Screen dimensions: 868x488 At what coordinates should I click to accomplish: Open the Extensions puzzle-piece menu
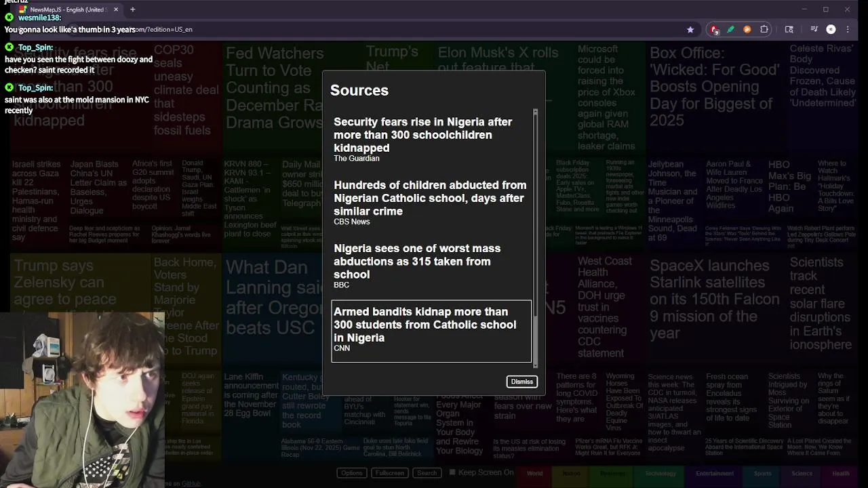pos(764,29)
